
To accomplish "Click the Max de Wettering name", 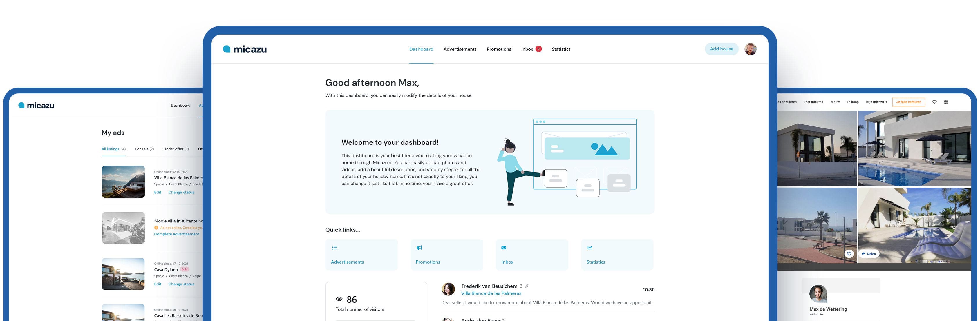I will 828,309.
